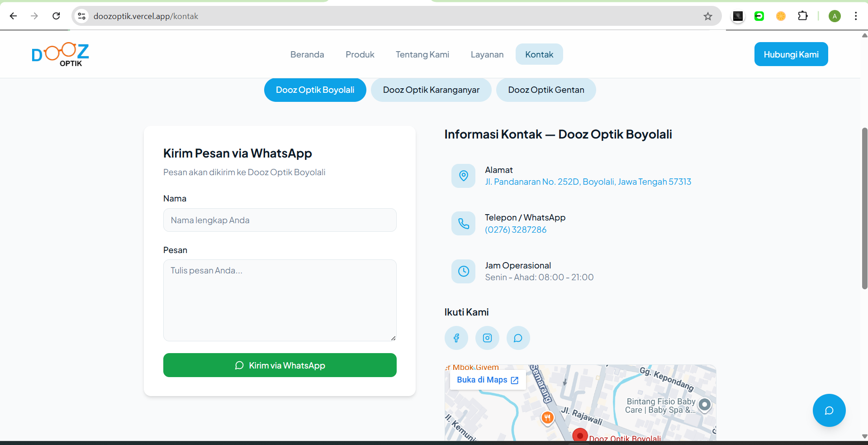Screen dimensions: 868x445
Task: Click the Dooz Optik logo
Action: 60,54
